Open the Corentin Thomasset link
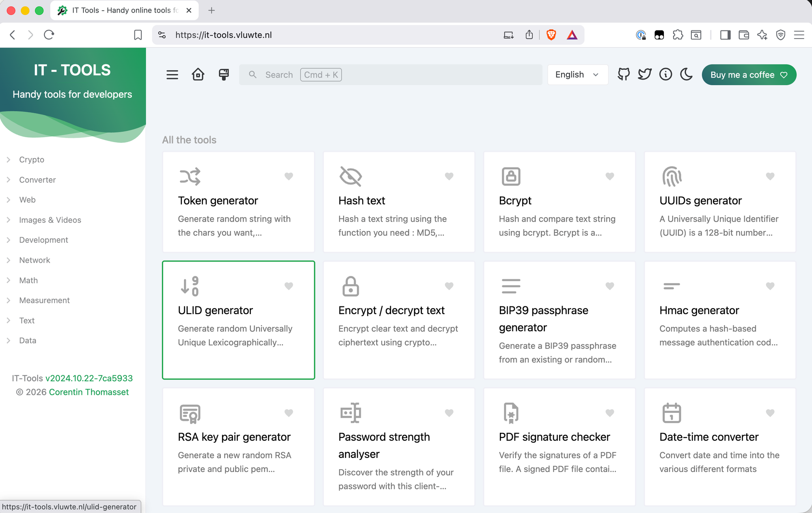Image resolution: width=812 pixels, height=513 pixels. click(89, 392)
